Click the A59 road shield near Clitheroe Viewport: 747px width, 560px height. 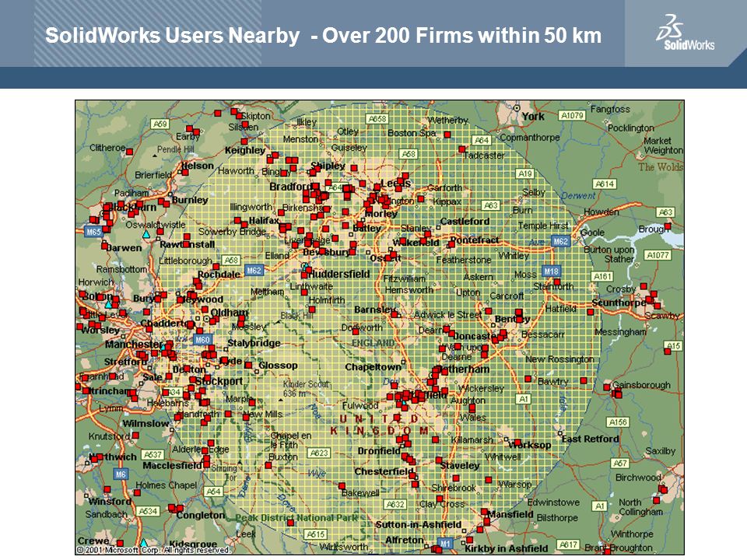click(x=160, y=124)
